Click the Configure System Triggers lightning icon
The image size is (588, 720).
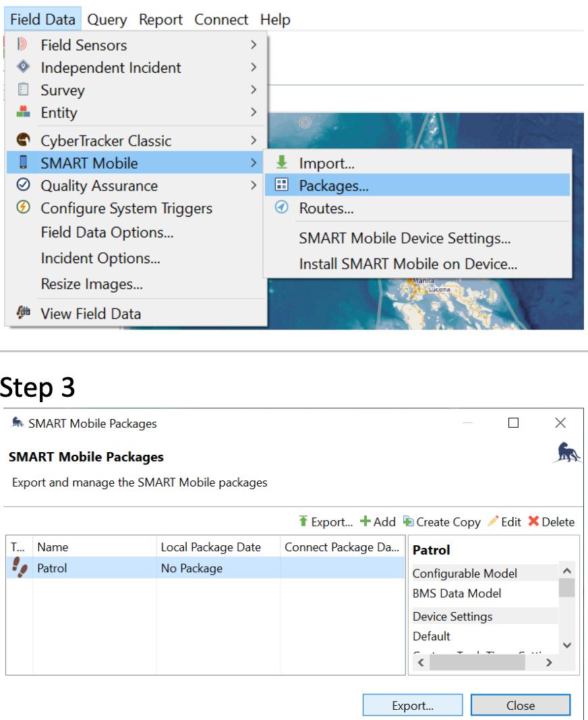(x=23, y=207)
